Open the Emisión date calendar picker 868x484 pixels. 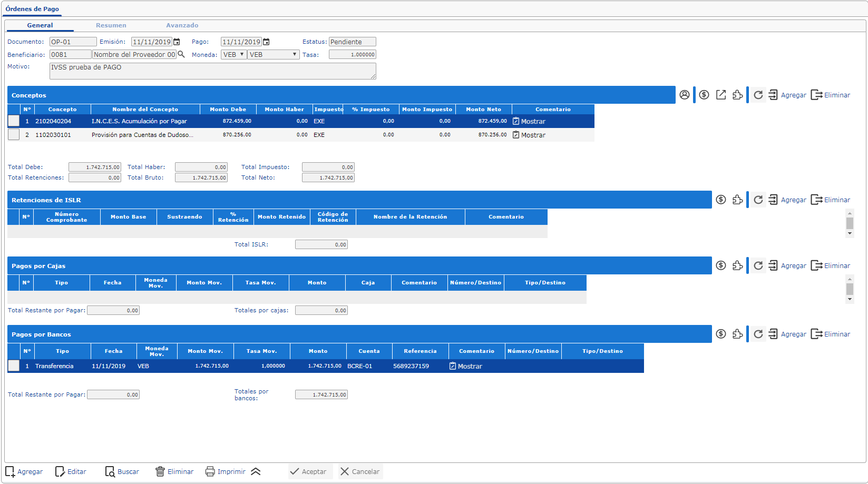tap(177, 42)
